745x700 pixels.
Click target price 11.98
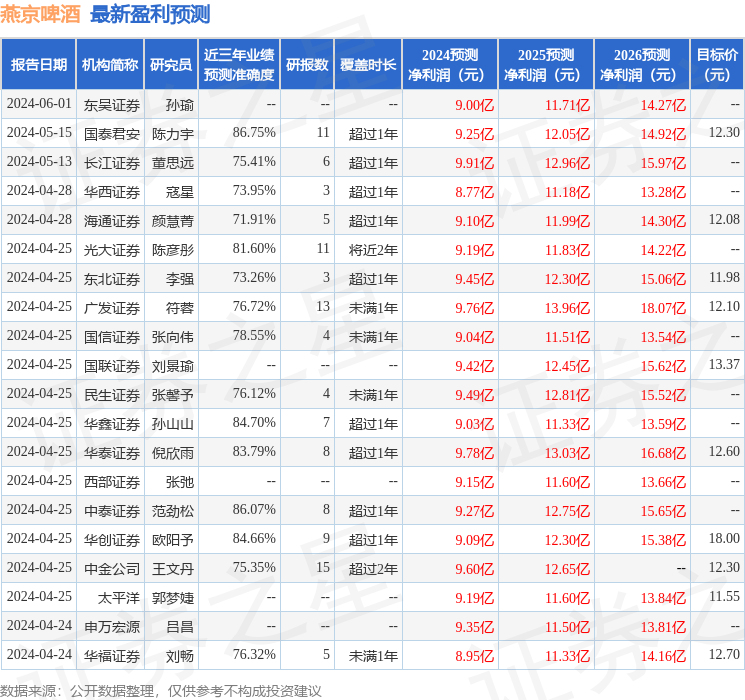click(x=724, y=278)
